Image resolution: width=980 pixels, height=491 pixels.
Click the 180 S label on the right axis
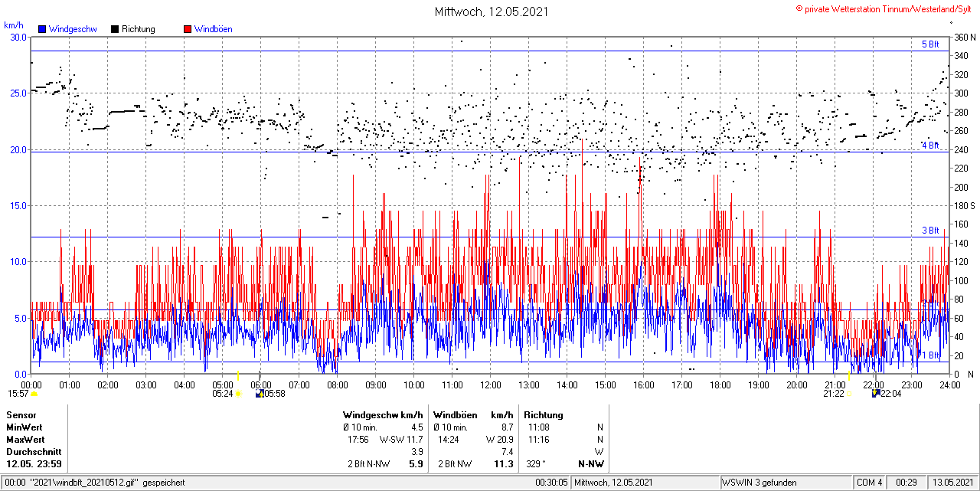click(x=964, y=205)
